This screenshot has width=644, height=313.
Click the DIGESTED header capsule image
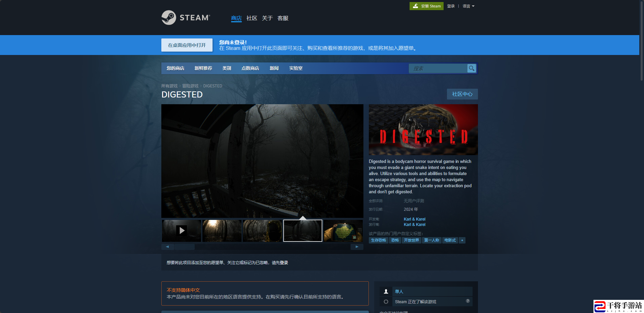[423, 130]
